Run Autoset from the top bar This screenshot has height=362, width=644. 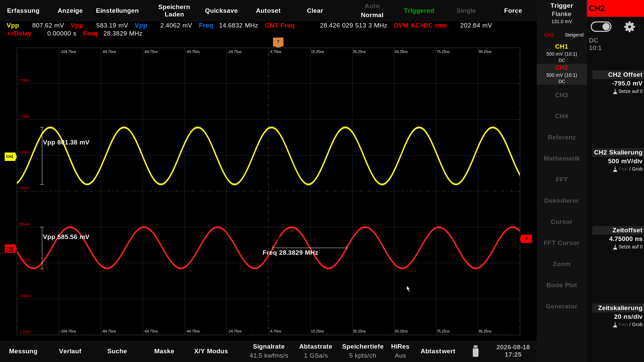point(268,11)
